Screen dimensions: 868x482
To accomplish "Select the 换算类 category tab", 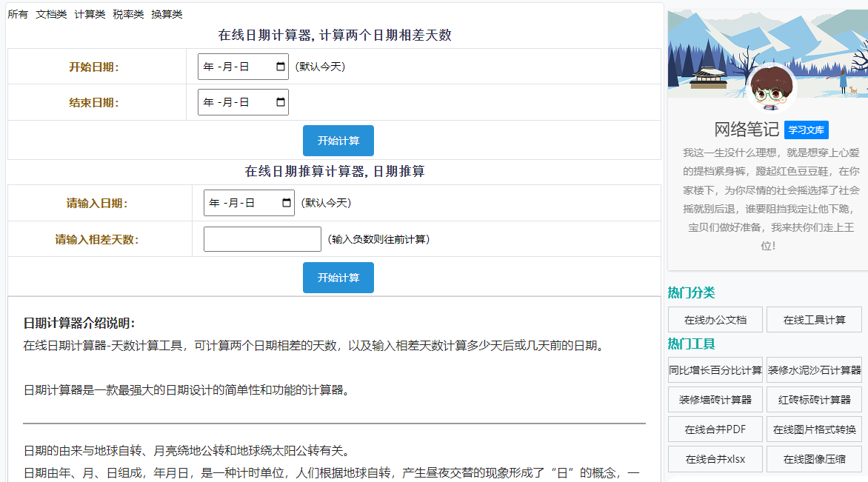I will (x=167, y=14).
